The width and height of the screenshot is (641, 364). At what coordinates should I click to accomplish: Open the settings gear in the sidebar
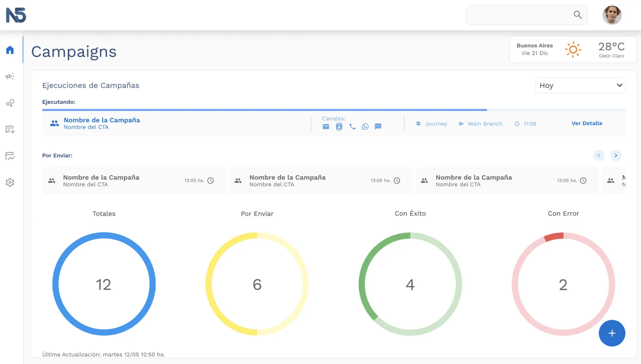10,183
